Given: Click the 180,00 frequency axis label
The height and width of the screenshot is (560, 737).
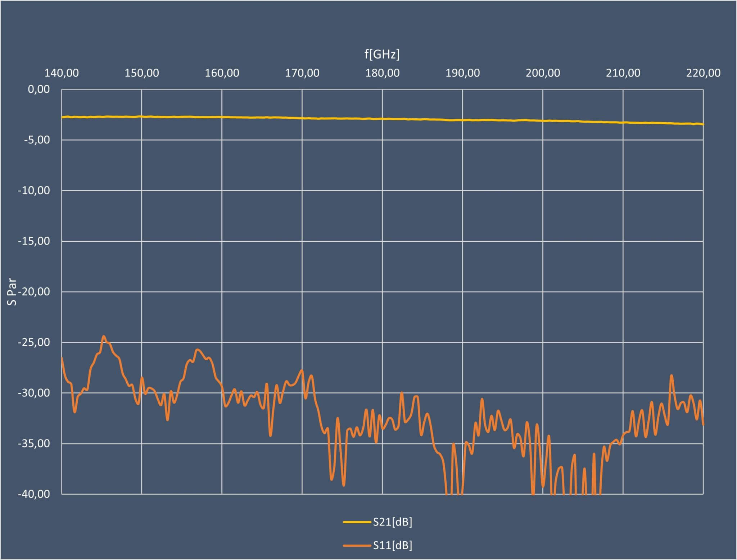Looking at the screenshot, I should click(383, 73).
